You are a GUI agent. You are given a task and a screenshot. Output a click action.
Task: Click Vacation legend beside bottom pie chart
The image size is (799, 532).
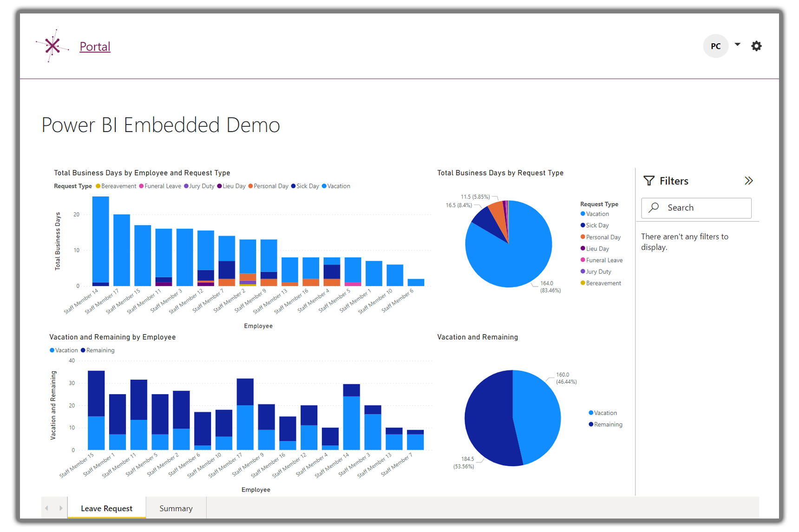(603, 413)
